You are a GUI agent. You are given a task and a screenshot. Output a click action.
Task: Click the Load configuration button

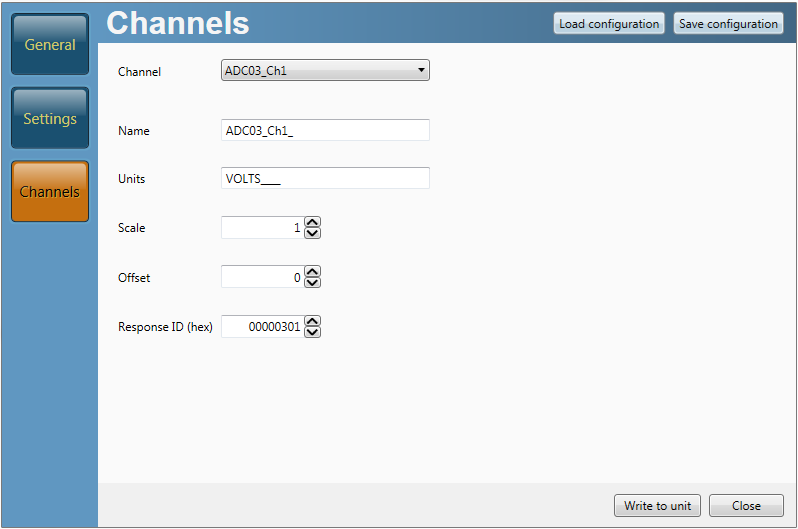point(609,24)
